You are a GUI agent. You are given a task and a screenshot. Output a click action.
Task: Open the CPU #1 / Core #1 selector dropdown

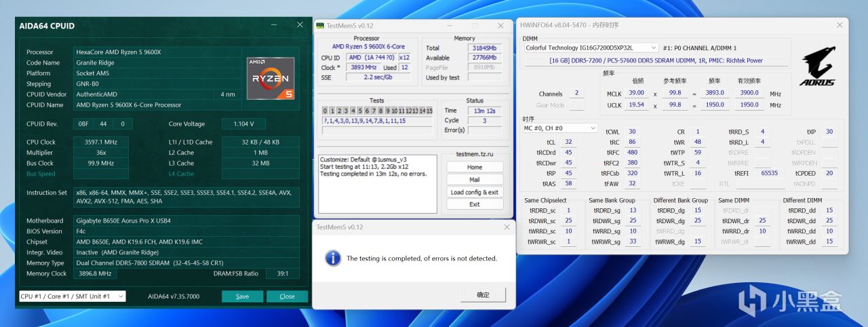click(73, 296)
